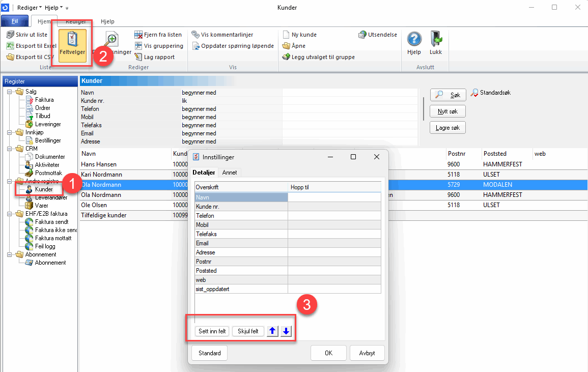588x372 pixels.
Task: Open the Rediger dropdown in title bar
Action: pyautogui.click(x=30, y=8)
